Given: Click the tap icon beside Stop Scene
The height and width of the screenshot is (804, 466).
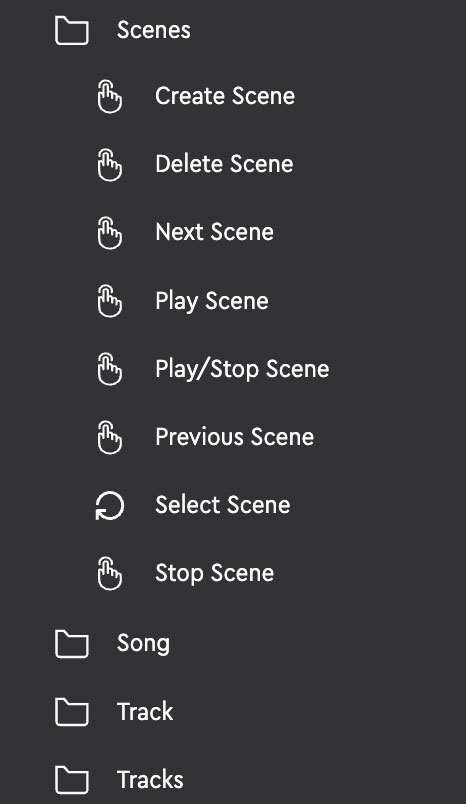Looking at the screenshot, I should [x=110, y=574].
